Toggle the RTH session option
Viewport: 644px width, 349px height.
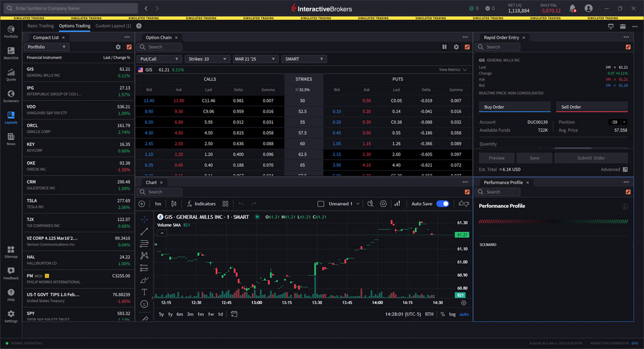(x=429, y=314)
